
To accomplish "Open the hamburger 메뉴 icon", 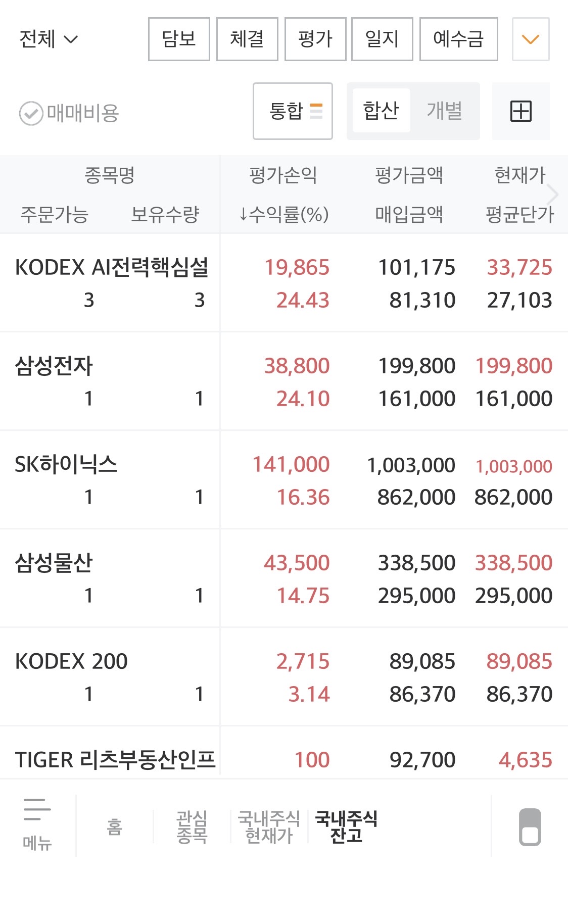I will pos(37,824).
